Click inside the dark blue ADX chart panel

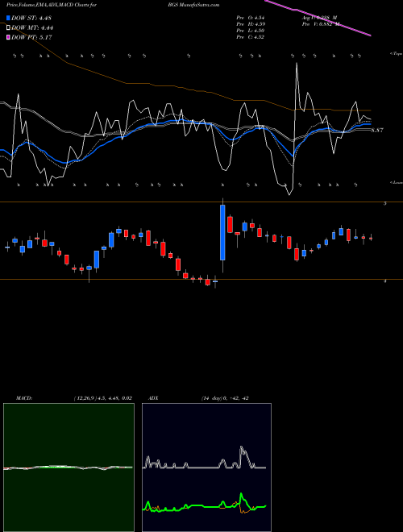[x=206, y=468]
